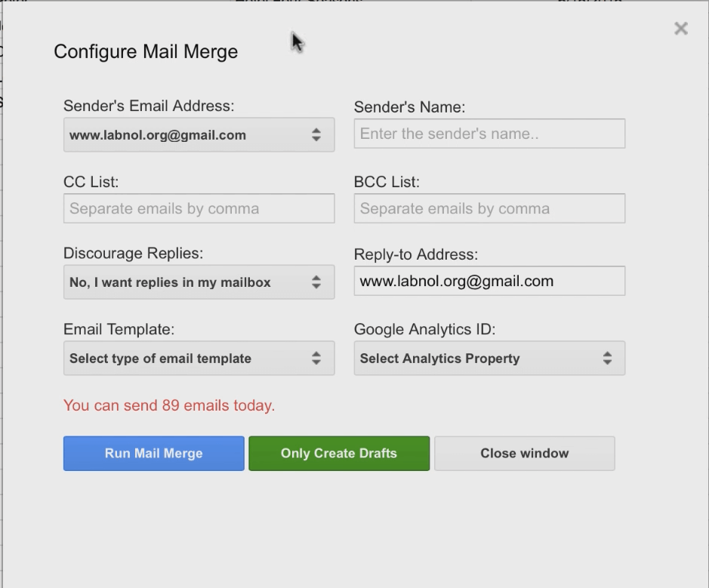Click the Only Create Drafts button
This screenshot has height=588, width=709.
tap(339, 454)
